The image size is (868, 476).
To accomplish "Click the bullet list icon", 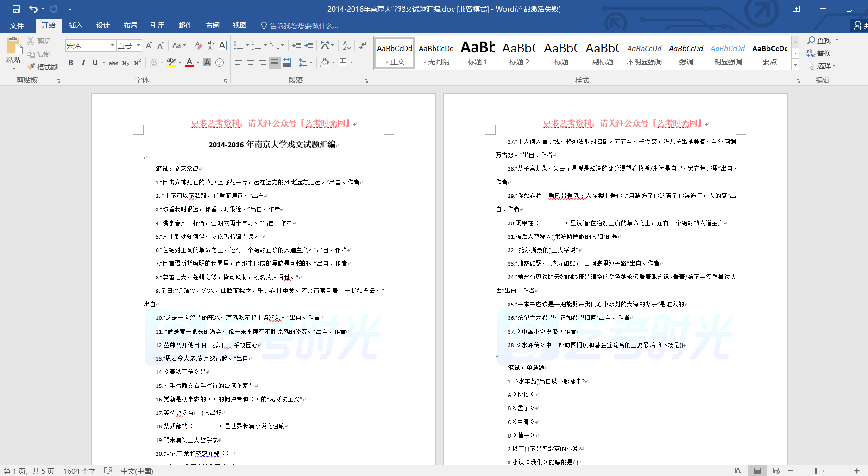I will coord(239,45).
